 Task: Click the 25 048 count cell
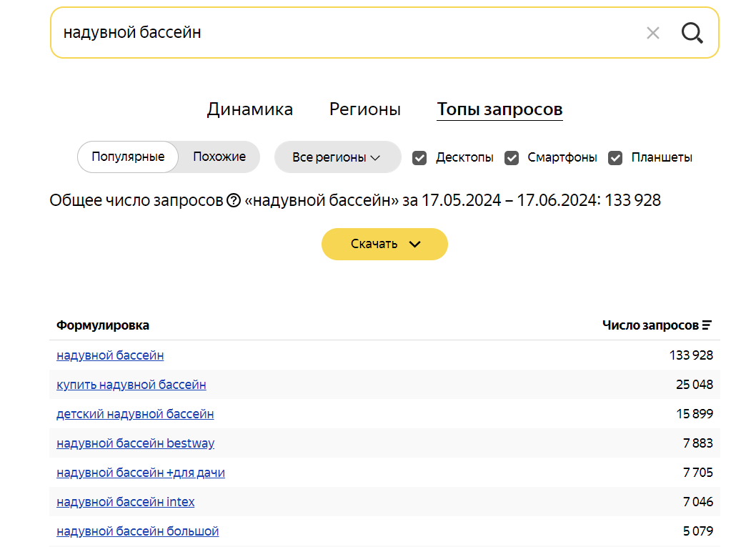pos(695,385)
